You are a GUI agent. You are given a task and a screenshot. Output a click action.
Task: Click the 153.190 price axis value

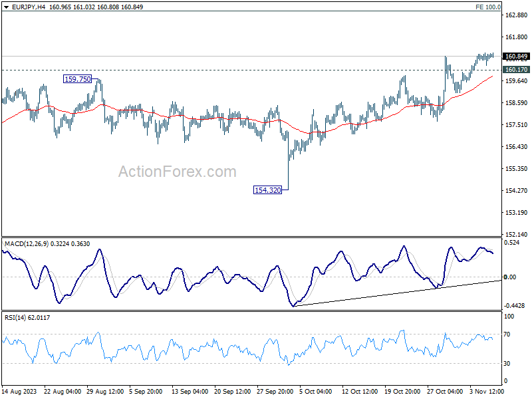pyautogui.click(x=517, y=213)
